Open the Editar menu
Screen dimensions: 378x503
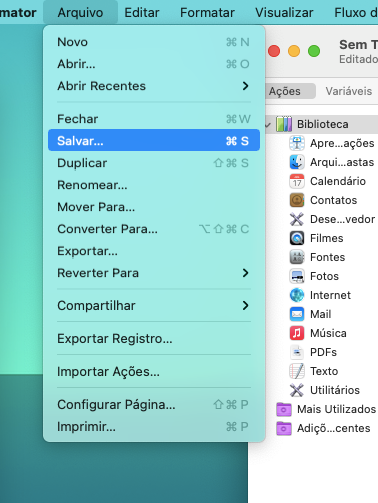point(142,12)
